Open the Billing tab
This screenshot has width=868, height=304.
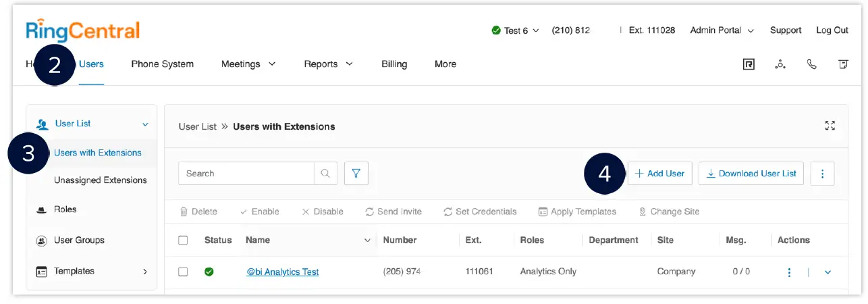(x=394, y=64)
